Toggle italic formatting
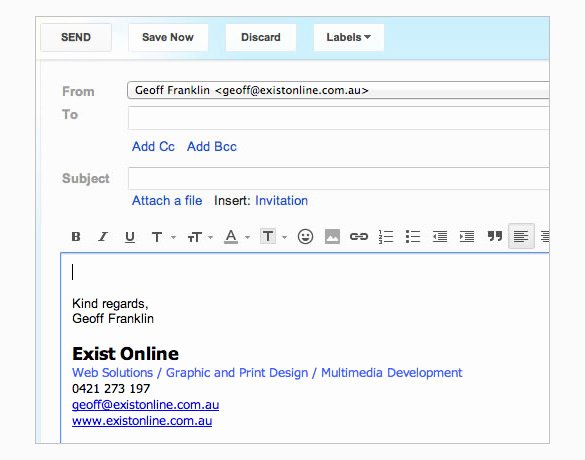Image resolution: width=585 pixels, height=460 pixels. click(x=103, y=237)
